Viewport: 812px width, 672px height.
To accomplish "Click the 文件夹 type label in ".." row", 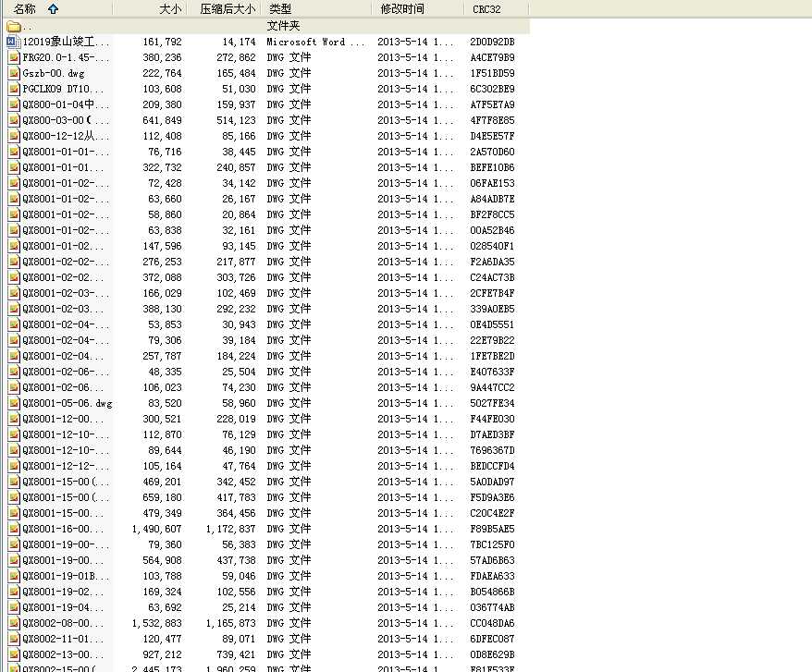I will [283, 26].
